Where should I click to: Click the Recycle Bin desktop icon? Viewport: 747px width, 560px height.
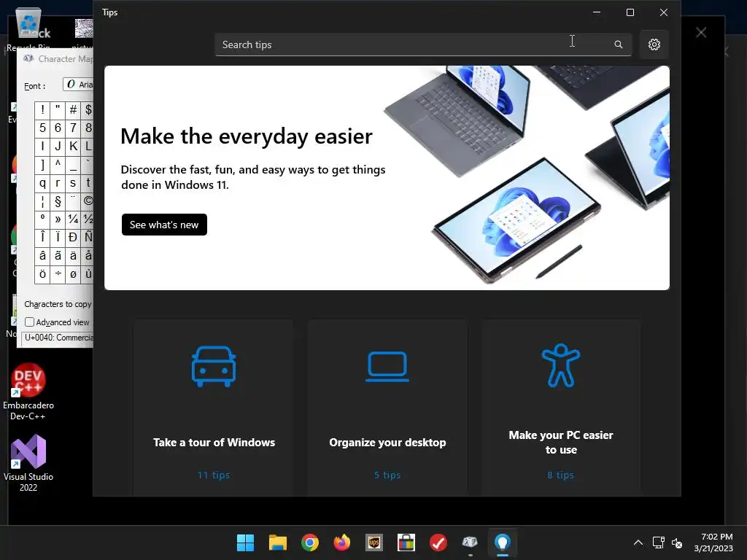28,28
